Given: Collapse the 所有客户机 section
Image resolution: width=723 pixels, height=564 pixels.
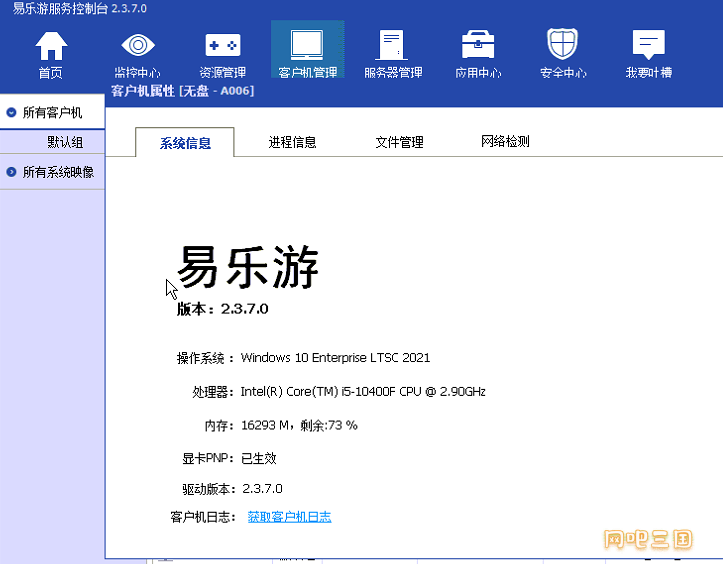Looking at the screenshot, I should tap(11, 112).
